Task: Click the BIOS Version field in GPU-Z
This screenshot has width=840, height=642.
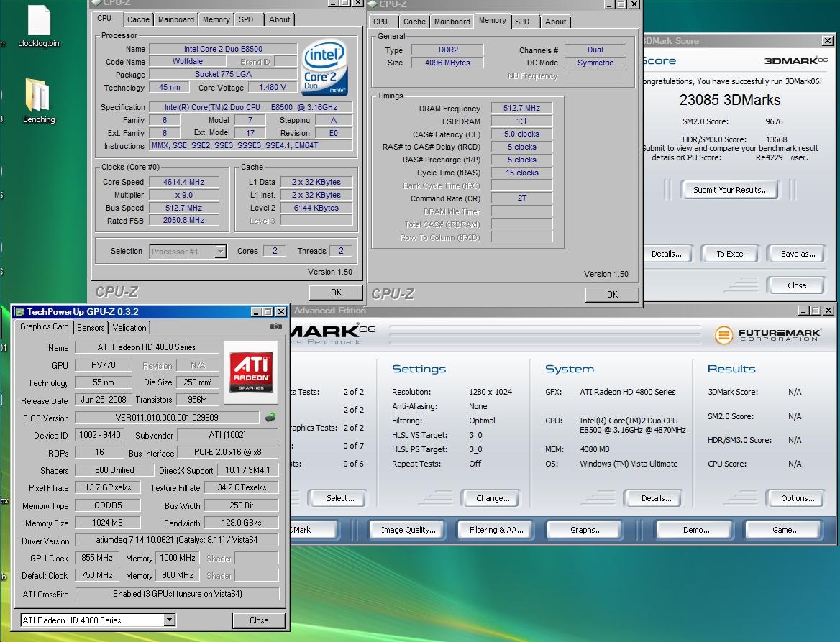Action: click(167, 418)
